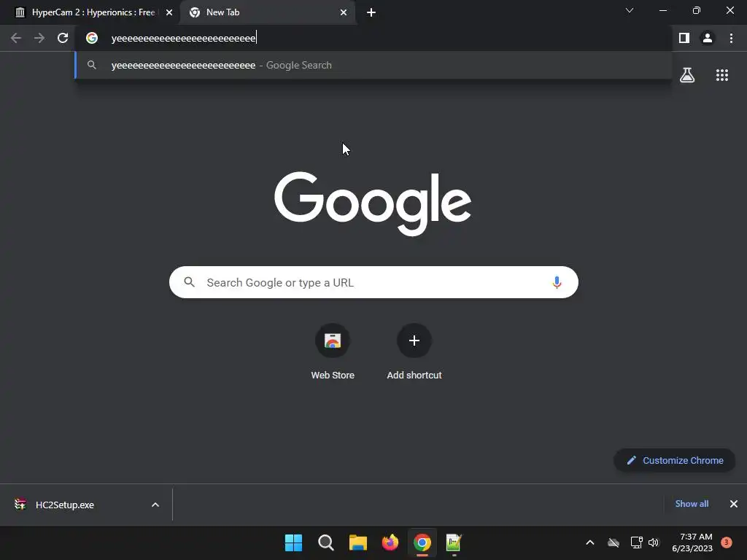Expand the HC2Setup.exe download options
This screenshot has height=560, width=747.
pos(155,505)
